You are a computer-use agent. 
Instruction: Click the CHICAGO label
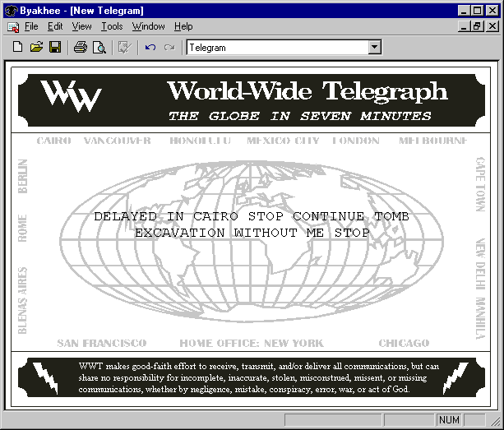(404, 343)
